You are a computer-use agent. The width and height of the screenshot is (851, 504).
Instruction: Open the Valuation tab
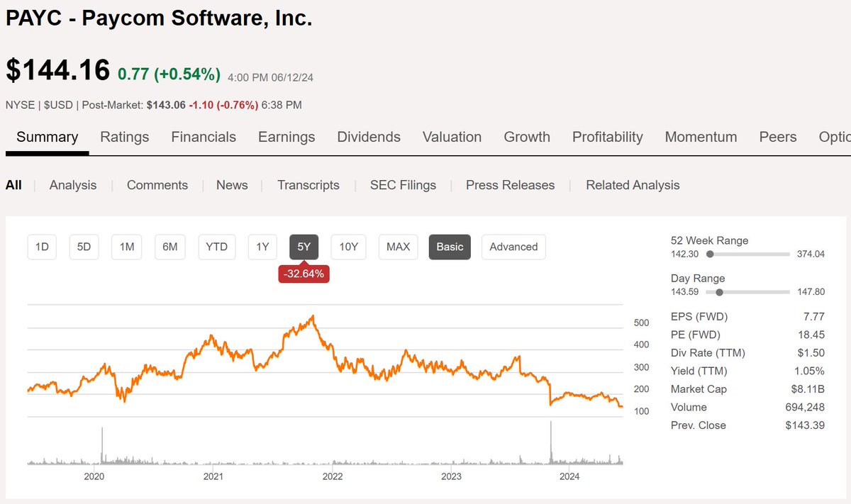(x=452, y=137)
